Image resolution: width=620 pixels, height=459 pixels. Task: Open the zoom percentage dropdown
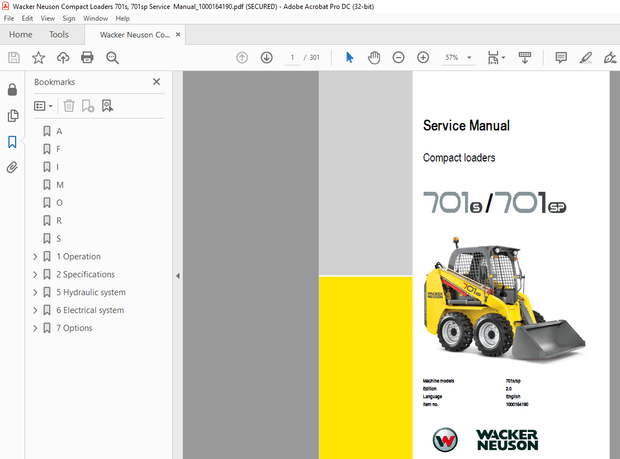point(469,58)
